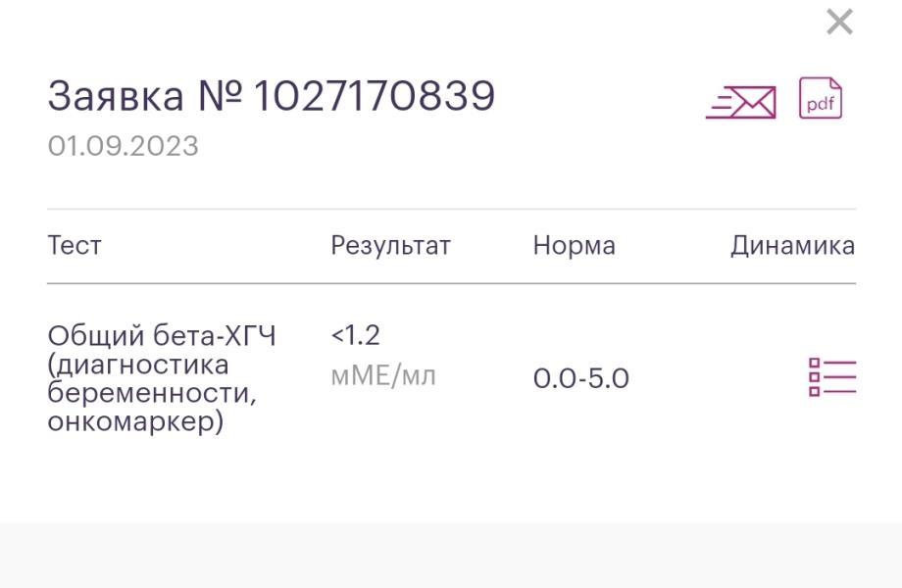902x588 pixels.
Task: Click the word Заявка in title
Action: [x=116, y=96]
